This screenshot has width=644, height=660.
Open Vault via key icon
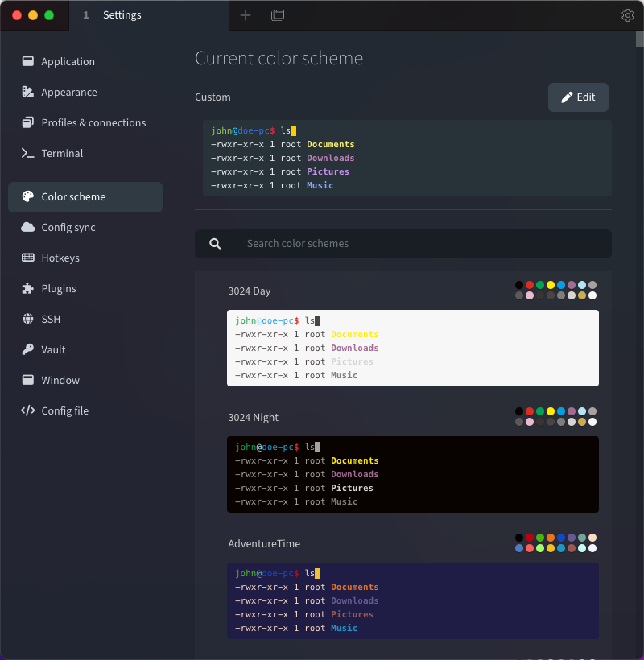[x=27, y=349]
